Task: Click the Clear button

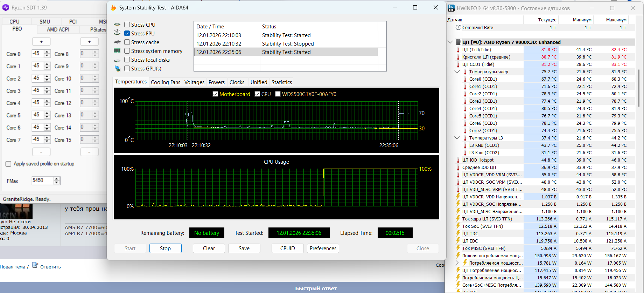Action: pos(209,248)
